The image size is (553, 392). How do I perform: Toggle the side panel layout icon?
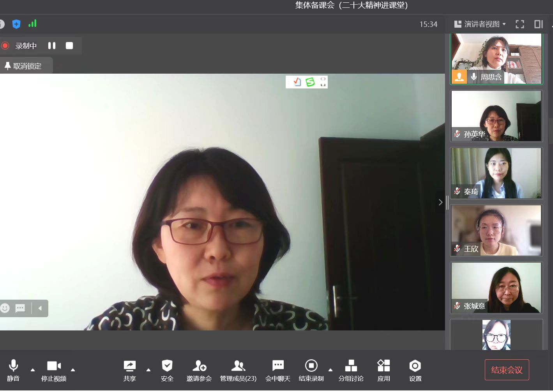pyautogui.click(x=539, y=24)
